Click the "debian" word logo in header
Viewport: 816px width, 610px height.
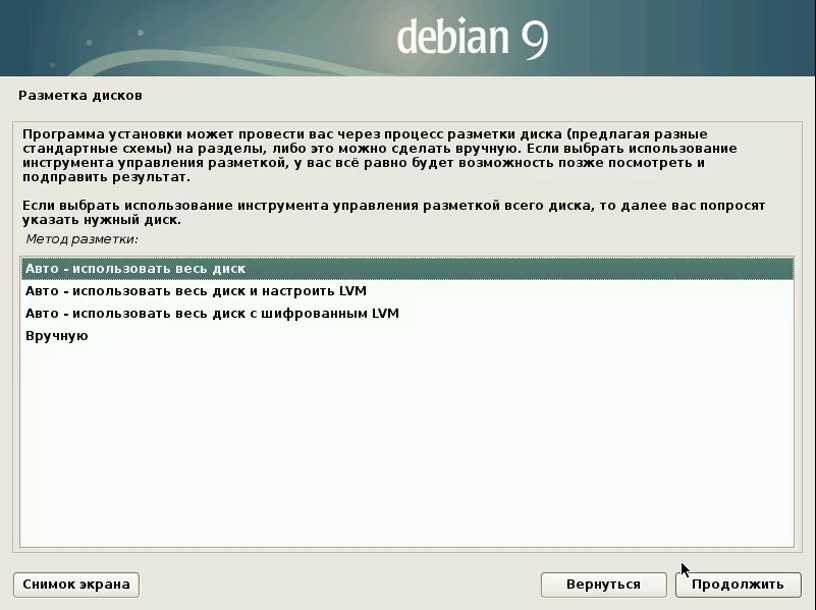[x=452, y=38]
